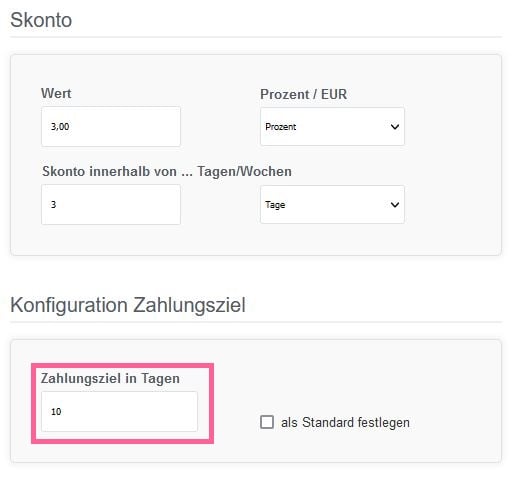
Task: Click the Skonto section heading
Action: 41,20
